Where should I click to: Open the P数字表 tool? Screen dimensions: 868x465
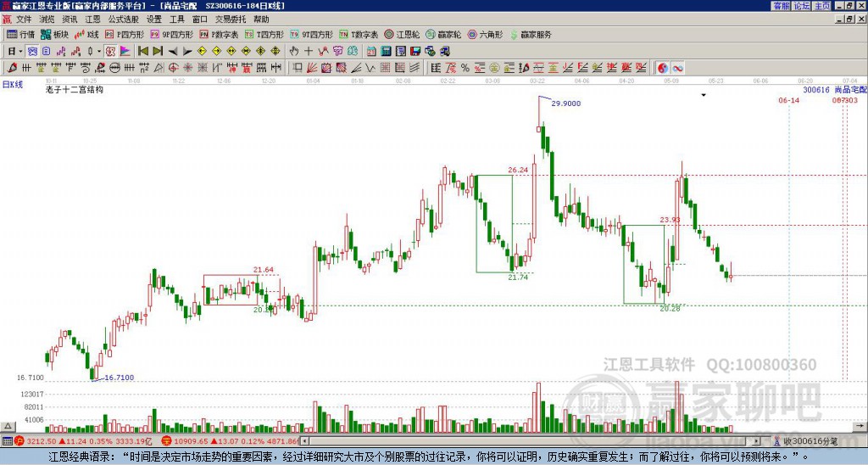219,34
